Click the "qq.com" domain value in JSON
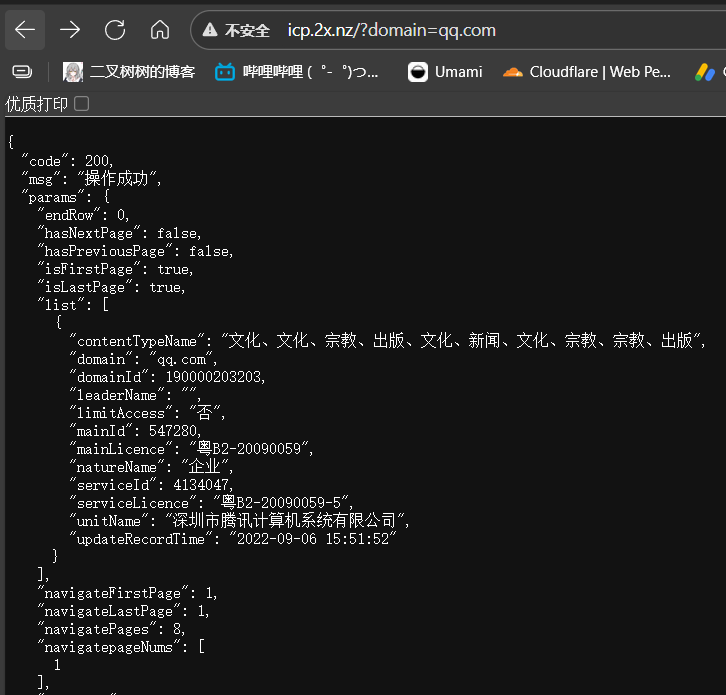The image size is (726, 695). [182, 359]
